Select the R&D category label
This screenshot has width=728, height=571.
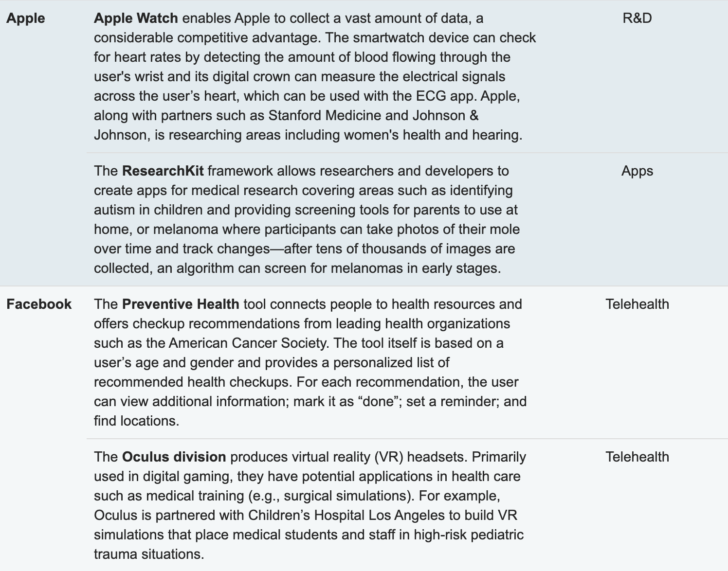point(637,18)
